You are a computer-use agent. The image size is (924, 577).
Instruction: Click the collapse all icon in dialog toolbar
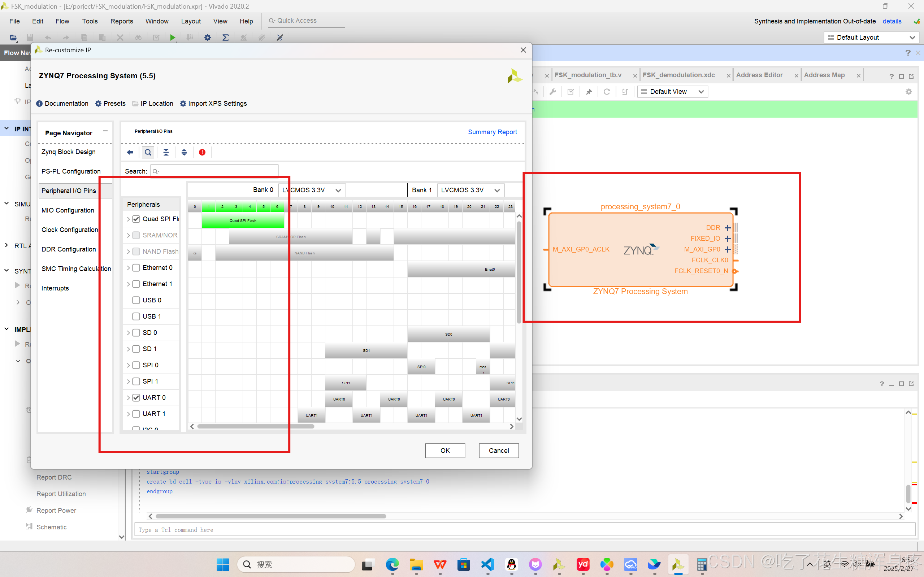166,152
